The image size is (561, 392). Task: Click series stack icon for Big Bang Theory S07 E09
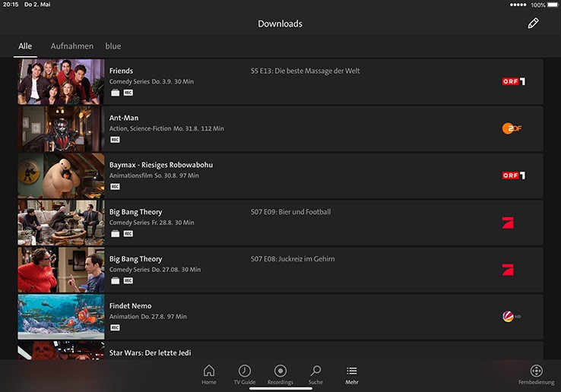click(116, 233)
